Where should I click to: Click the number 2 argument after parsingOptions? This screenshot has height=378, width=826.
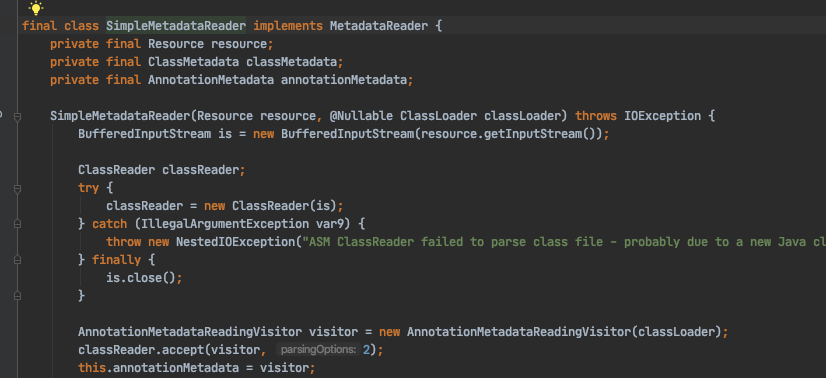[x=366, y=349]
